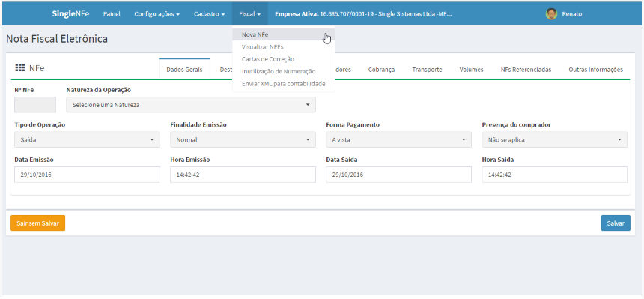
Task: Open the Tipo de Operação dropdown
Action: tap(87, 140)
